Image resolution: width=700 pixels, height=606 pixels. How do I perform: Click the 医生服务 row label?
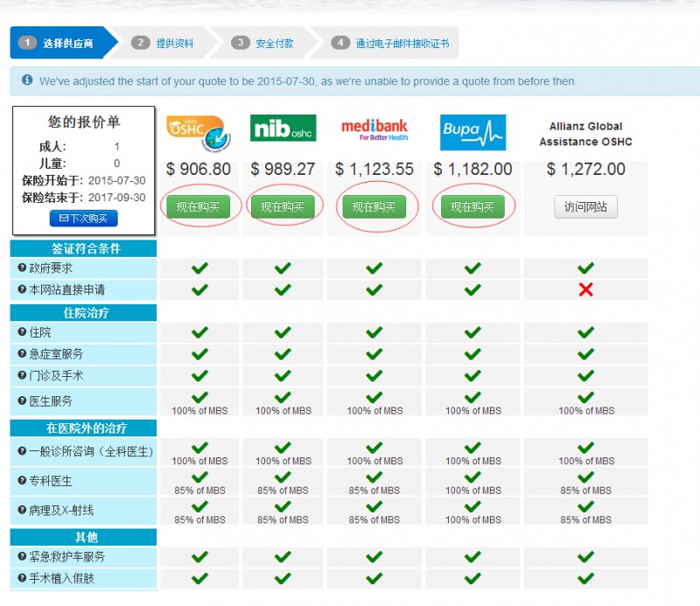[51, 401]
